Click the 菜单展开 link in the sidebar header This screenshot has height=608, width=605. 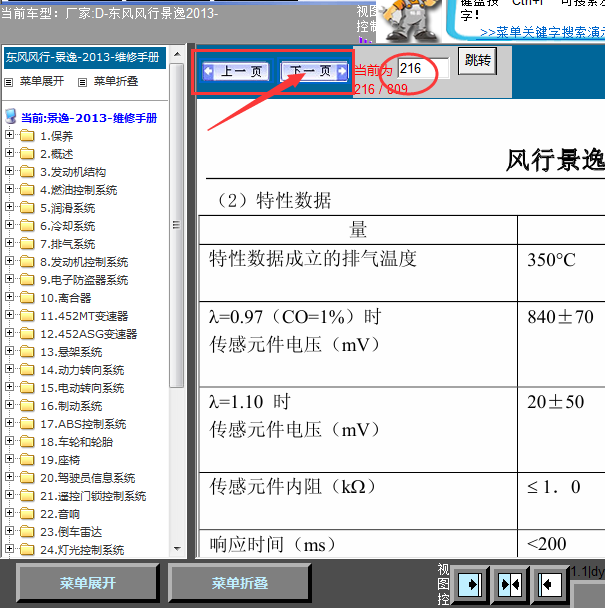click(x=42, y=81)
